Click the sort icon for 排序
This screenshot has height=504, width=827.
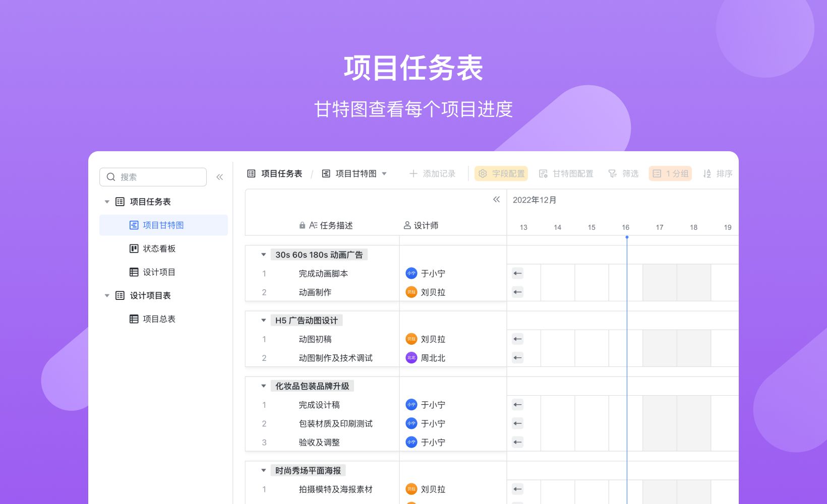[707, 173]
